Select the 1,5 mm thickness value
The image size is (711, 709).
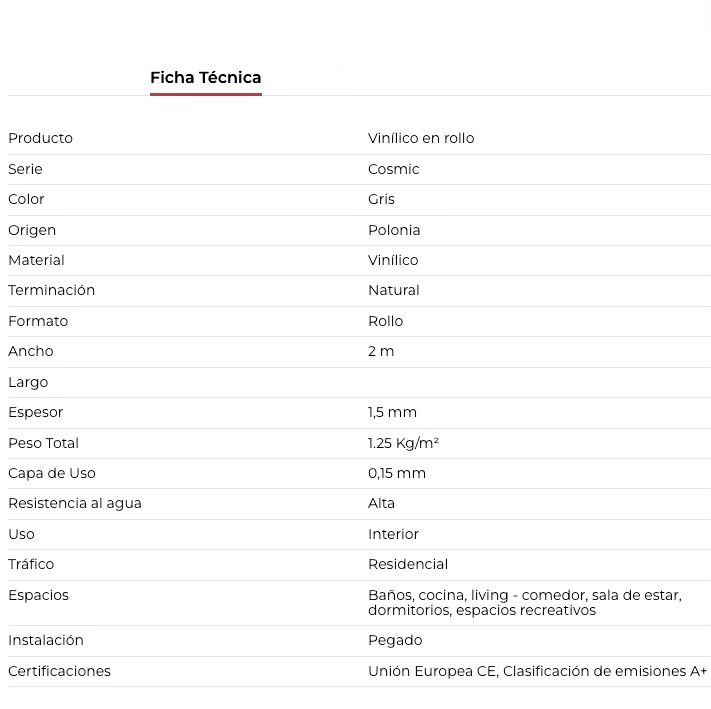pyautogui.click(x=392, y=412)
